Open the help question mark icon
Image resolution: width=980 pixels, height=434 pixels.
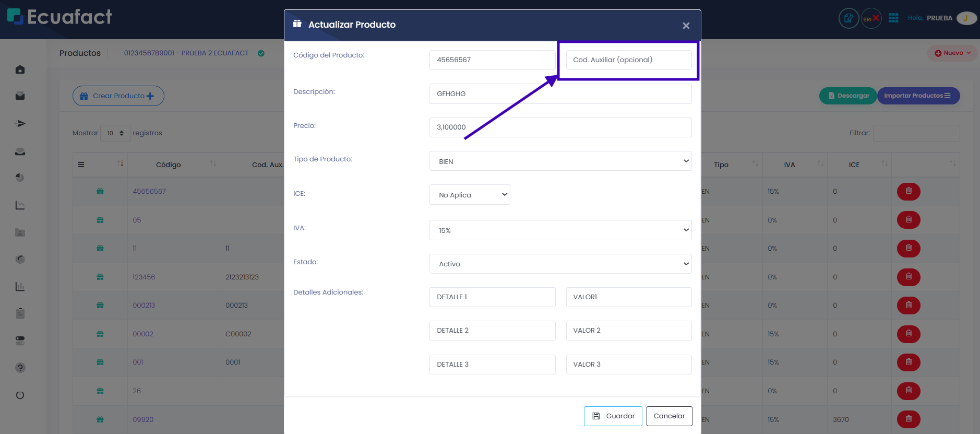point(20,368)
